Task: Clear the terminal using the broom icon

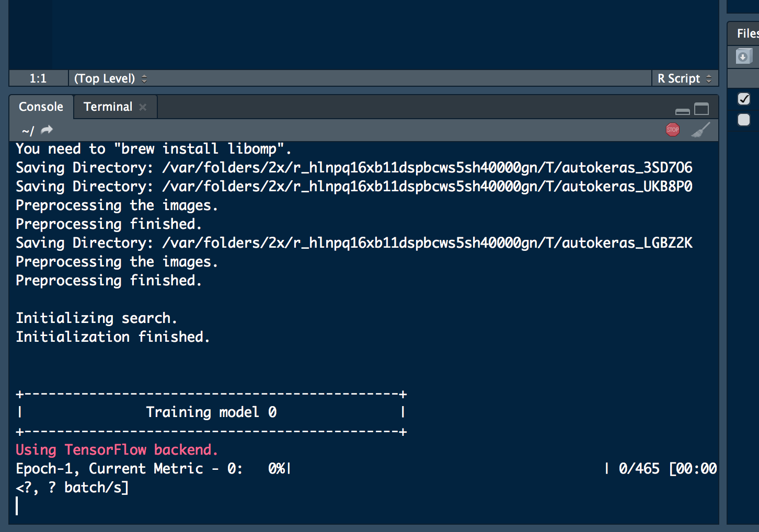Action: tap(701, 130)
